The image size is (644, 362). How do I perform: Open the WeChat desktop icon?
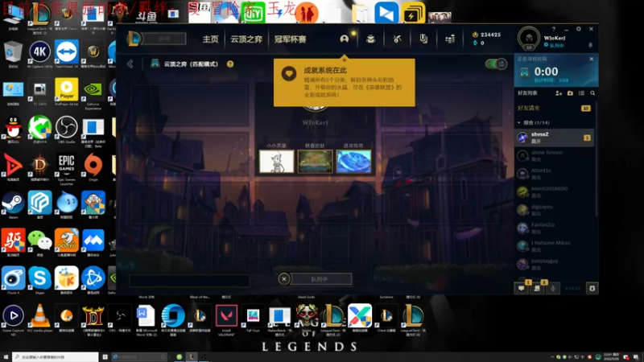coord(39,242)
